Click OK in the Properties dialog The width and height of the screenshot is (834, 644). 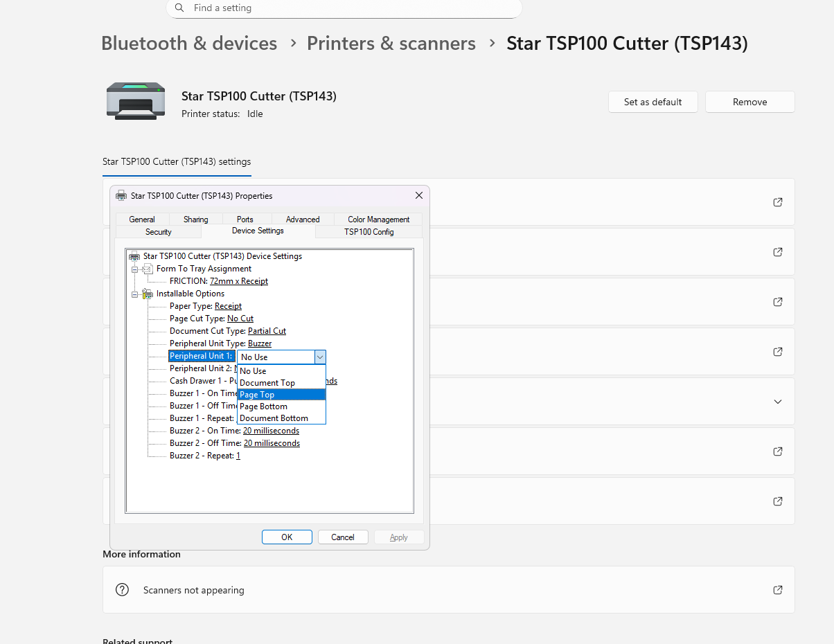(x=287, y=537)
